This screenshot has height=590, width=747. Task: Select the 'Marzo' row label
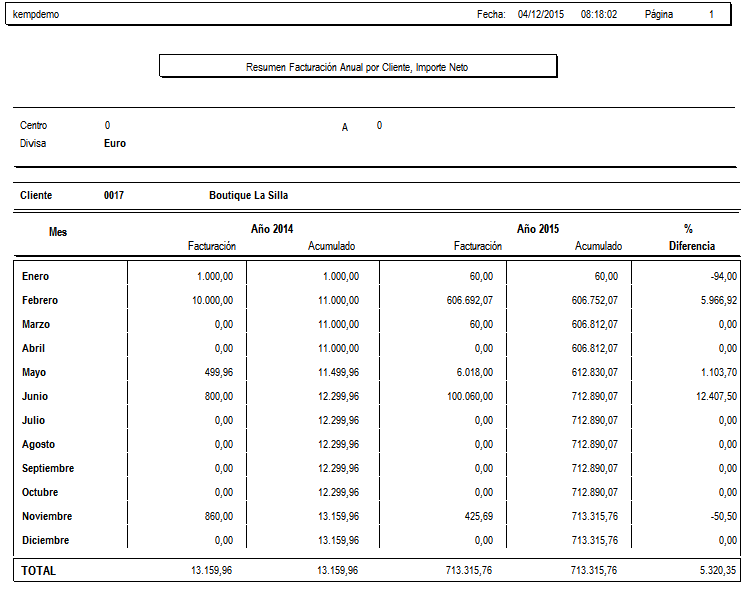[x=36, y=325]
